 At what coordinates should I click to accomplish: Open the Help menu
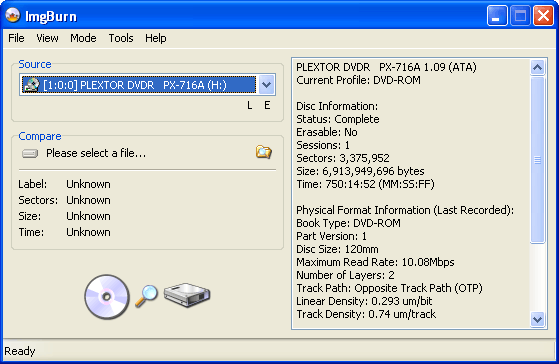(155, 38)
